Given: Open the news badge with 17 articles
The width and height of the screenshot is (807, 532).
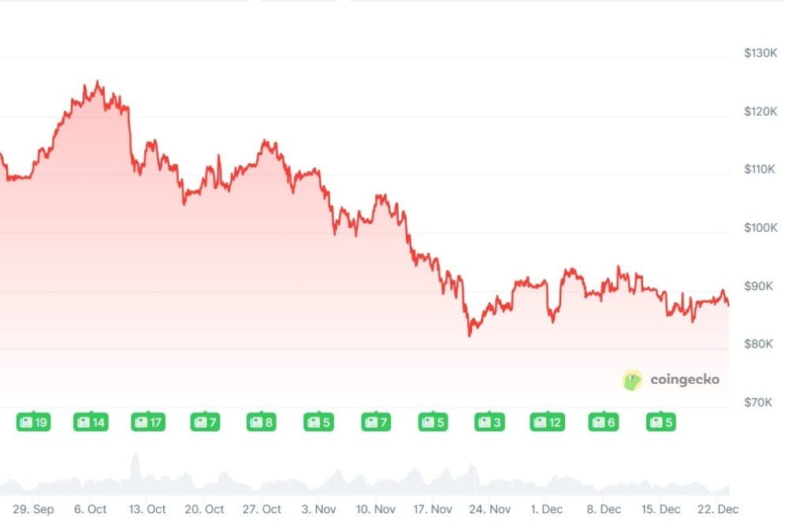Looking at the screenshot, I should (147, 422).
